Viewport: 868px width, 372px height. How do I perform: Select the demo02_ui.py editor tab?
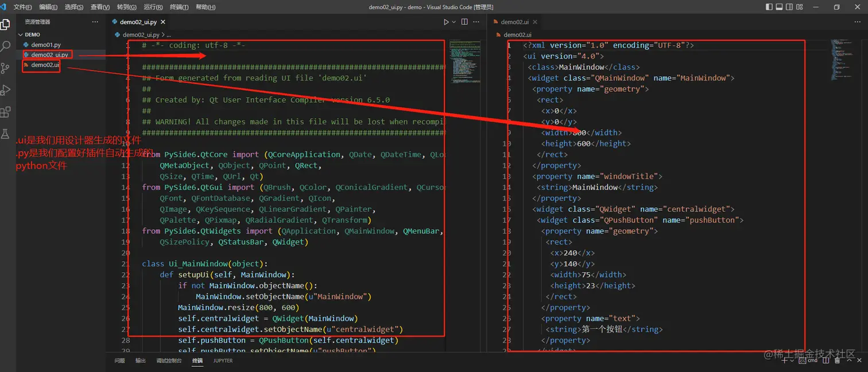point(139,22)
